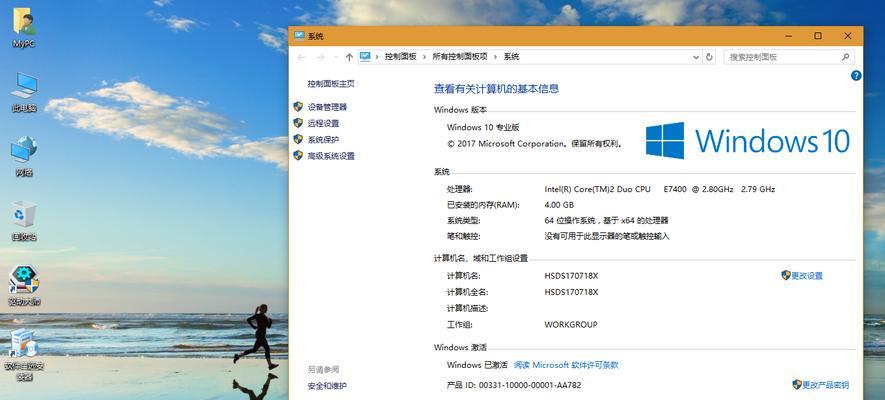Navigate to 所有控制面板项 breadcrumb

(x=460, y=57)
